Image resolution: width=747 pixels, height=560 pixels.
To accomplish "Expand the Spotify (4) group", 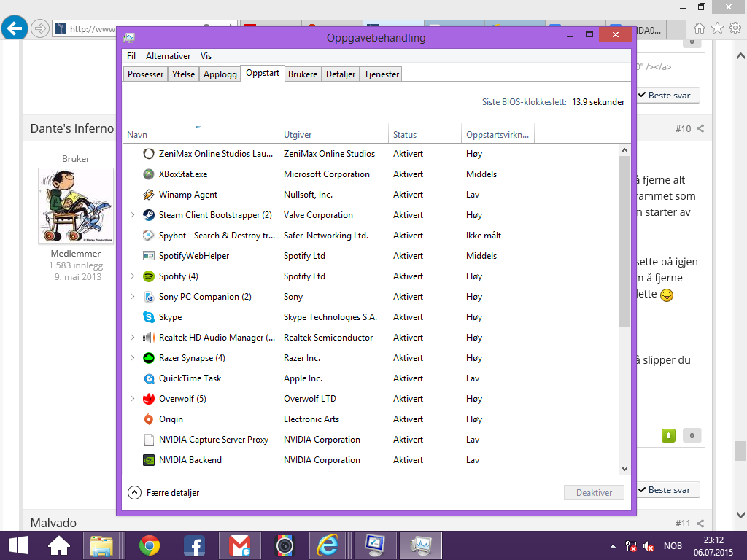I will [x=133, y=276].
